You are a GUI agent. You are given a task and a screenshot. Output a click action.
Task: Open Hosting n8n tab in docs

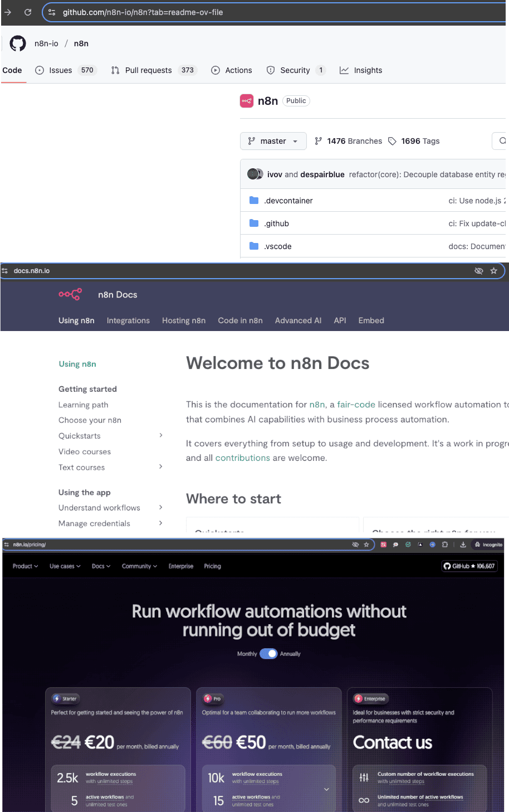[184, 320]
